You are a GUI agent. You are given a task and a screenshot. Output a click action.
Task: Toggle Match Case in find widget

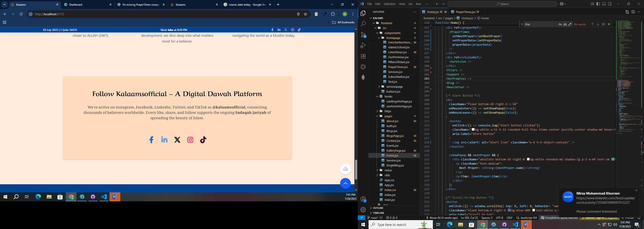[560, 24]
